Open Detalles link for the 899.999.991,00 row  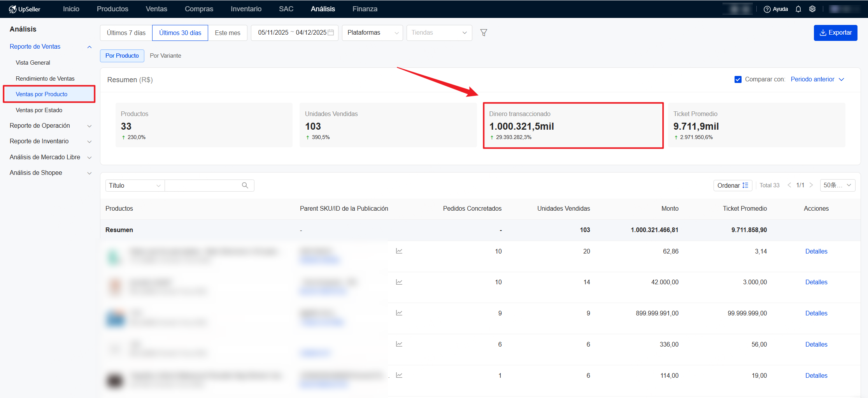tap(816, 313)
